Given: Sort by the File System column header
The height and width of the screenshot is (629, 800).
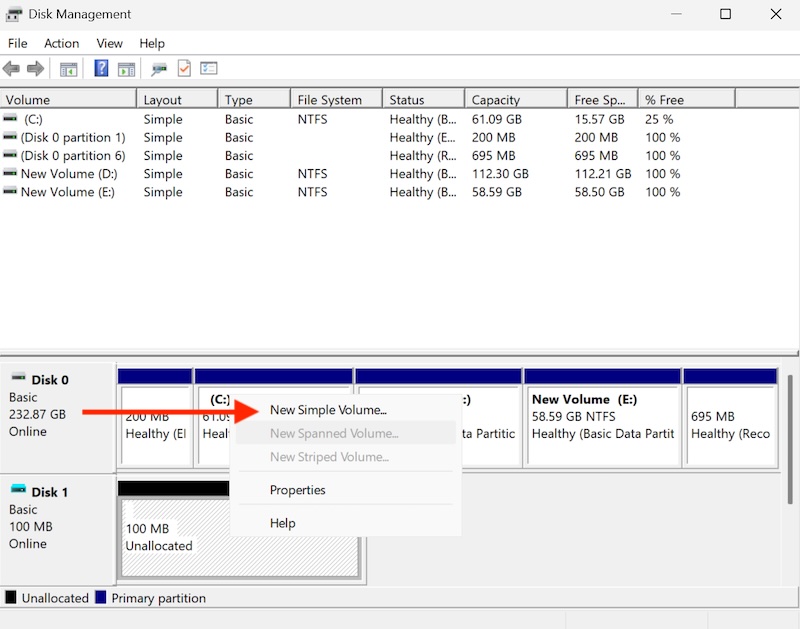Looking at the screenshot, I should tap(329, 100).
